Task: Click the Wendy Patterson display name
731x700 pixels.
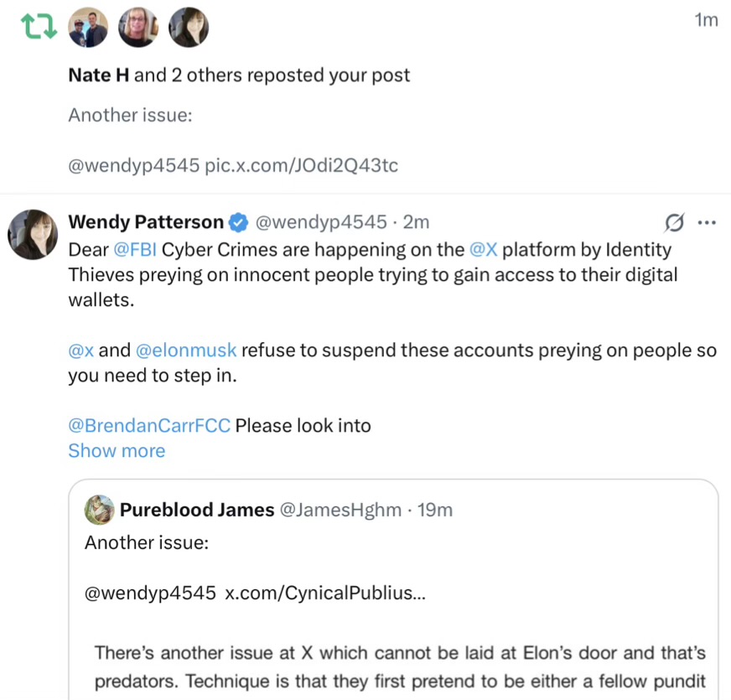Action: pos(146,222)
